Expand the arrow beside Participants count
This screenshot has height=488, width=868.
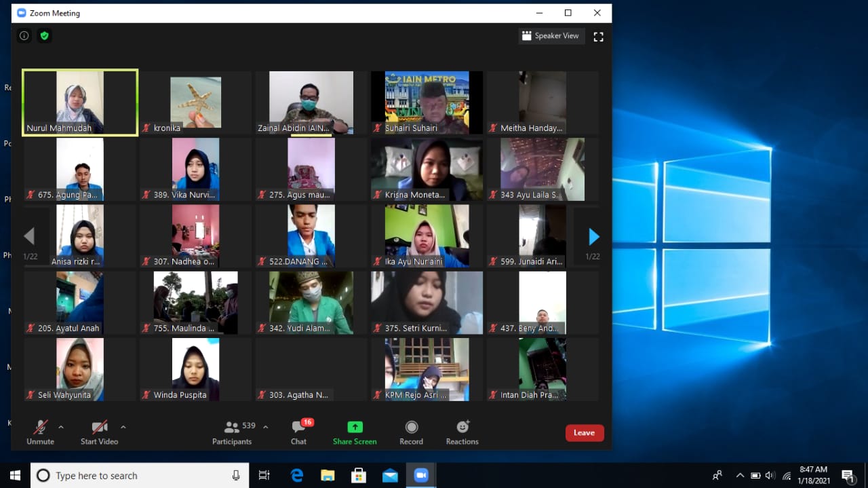pyautogui.click(x=265, y=427)
